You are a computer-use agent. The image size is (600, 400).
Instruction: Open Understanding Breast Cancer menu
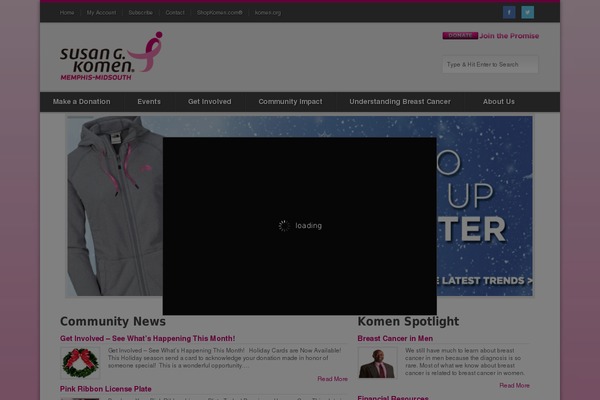point(400,101)
